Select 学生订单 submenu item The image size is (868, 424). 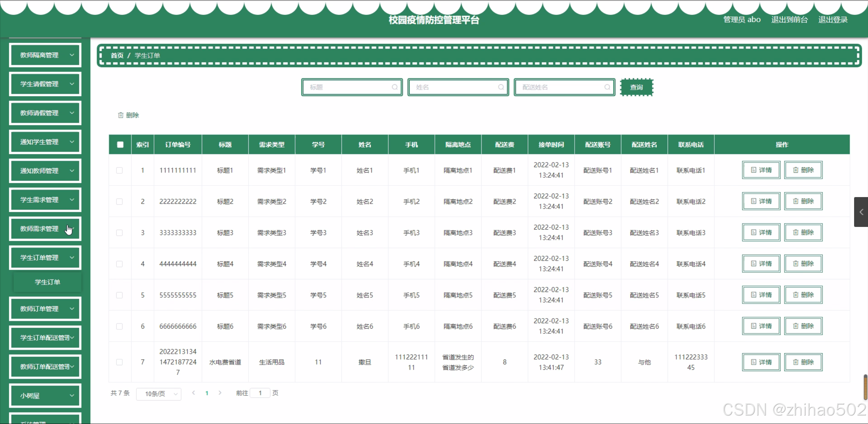click(47, 282)
